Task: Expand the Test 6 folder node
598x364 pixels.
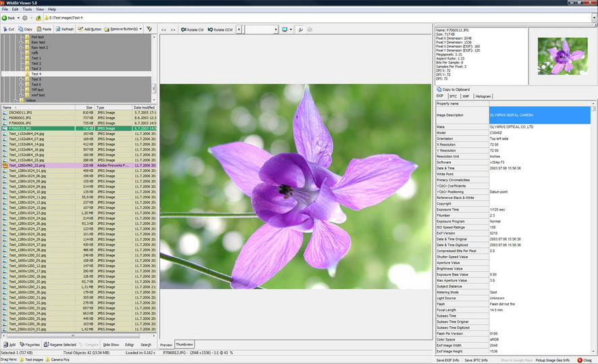Action: coord(21,84)
